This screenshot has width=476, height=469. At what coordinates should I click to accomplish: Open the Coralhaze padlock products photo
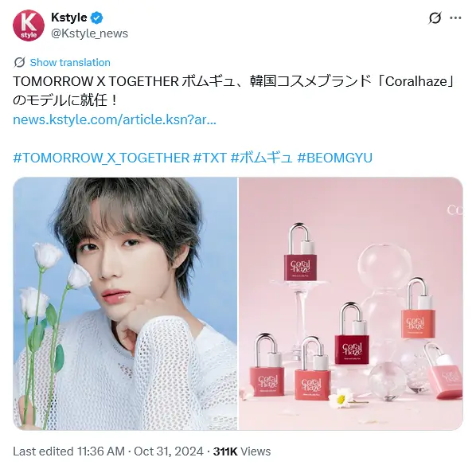pos(350,303)
